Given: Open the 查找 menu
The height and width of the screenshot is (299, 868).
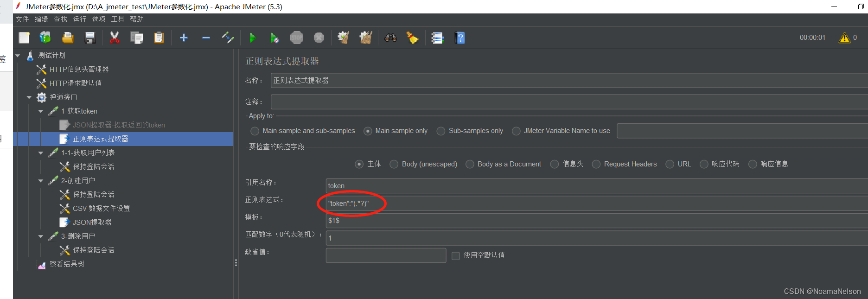Looking at the screenshot, I should click(60, 19).
